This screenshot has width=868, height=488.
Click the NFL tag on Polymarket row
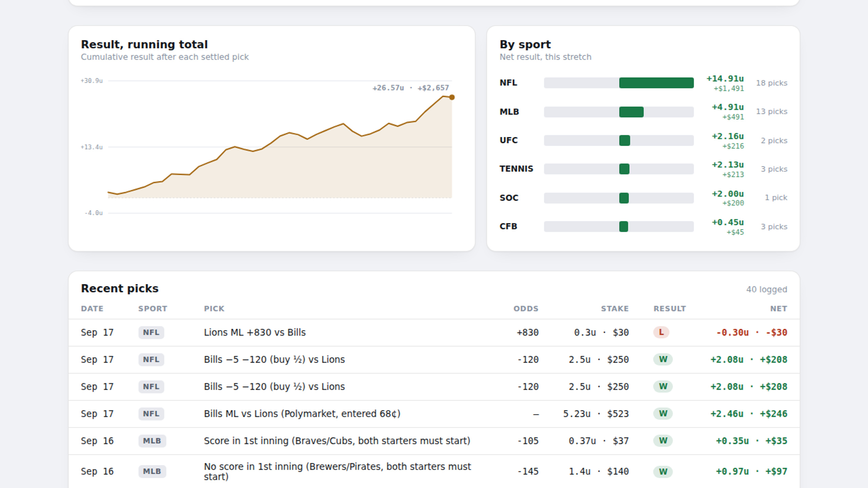coord(151,414)
